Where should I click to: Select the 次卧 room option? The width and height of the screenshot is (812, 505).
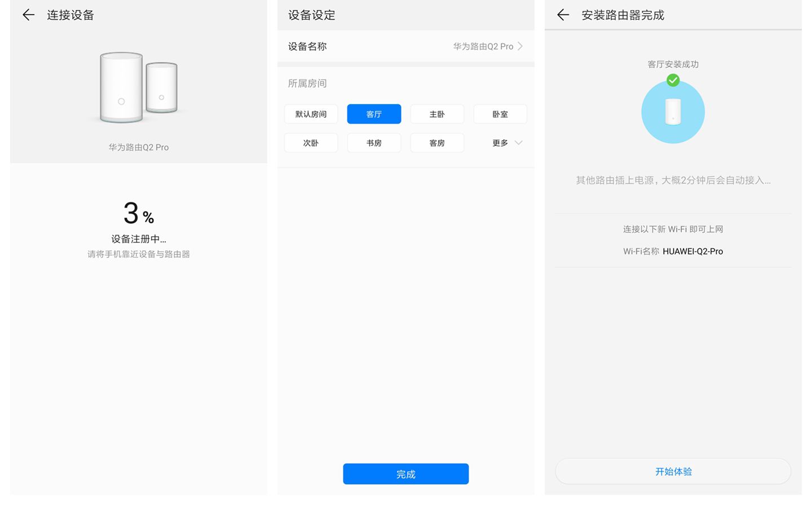(311, 143)
